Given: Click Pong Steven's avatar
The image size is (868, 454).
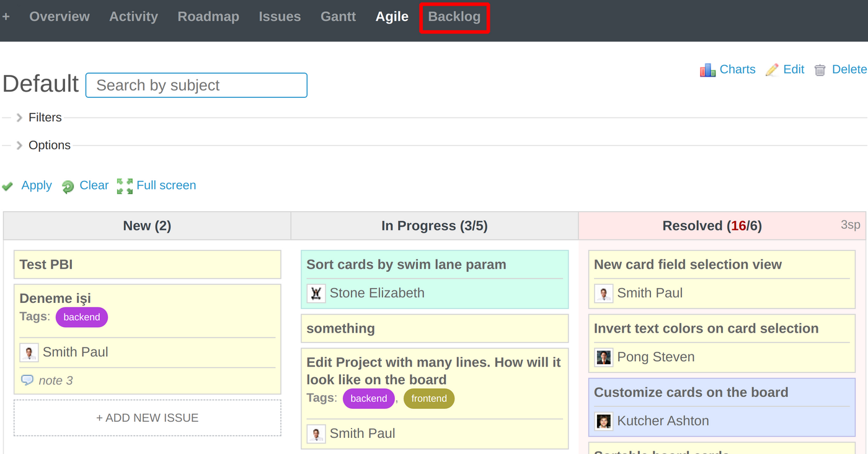Looking at the screenshot, I should coord(603,357).
